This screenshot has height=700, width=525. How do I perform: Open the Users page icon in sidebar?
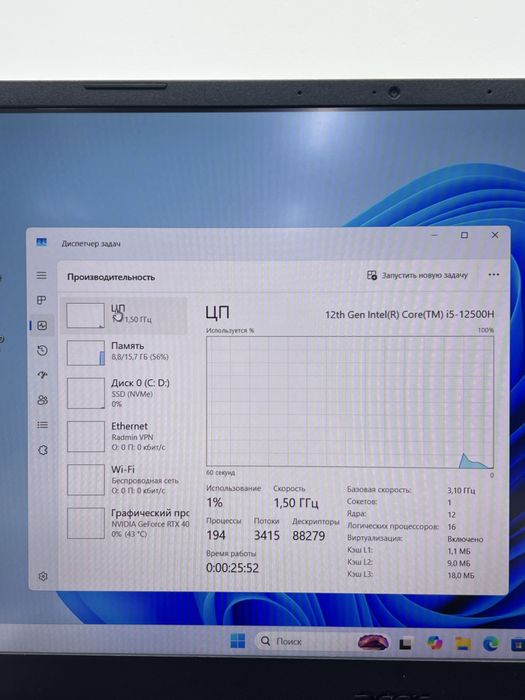[42, 400]
